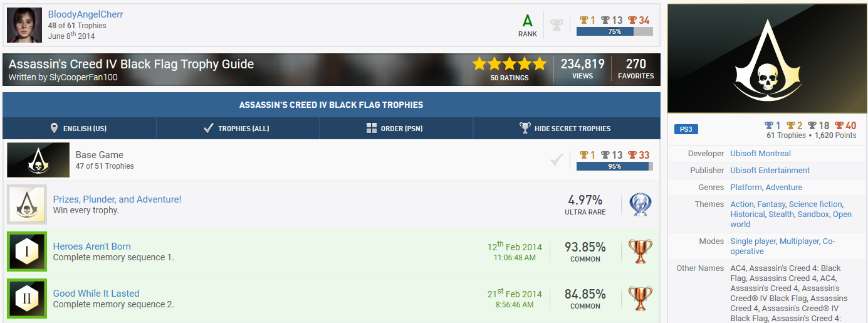
Task: Open the English (US) language dropdown
Action: click(x=78, y=129)
